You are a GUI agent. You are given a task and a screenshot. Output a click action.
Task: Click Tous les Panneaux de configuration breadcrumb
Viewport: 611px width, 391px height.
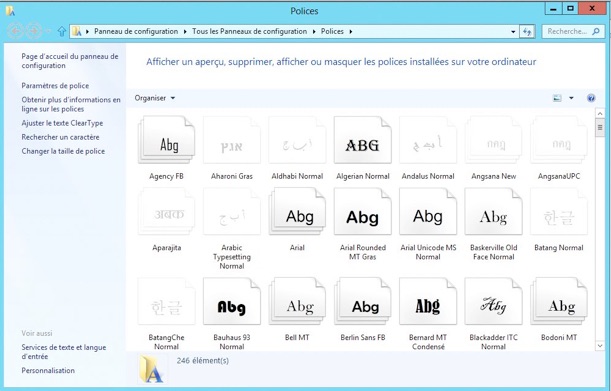pyautogui.click(x=249, y=32)
